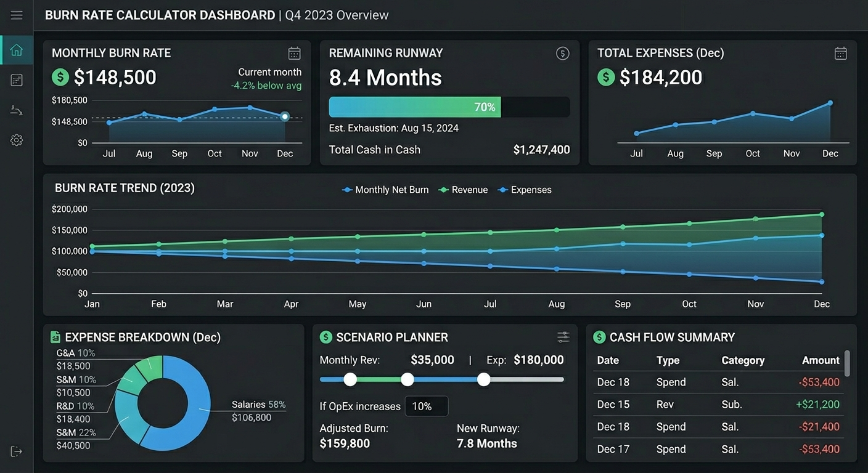Toggle the Revenue legend series
Image resolution: width=868 pixels, height=473 pixels.
(463, 190)
